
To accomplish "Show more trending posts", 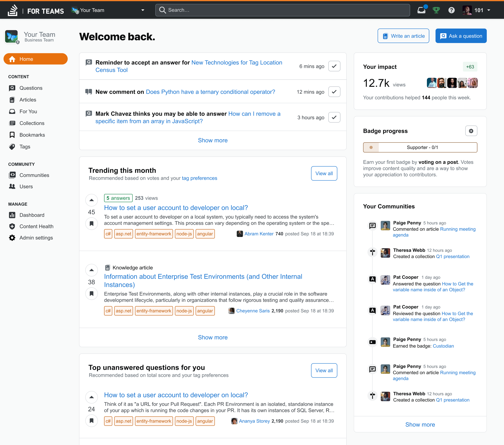I will pyautogui.click(x=213, y=337).
